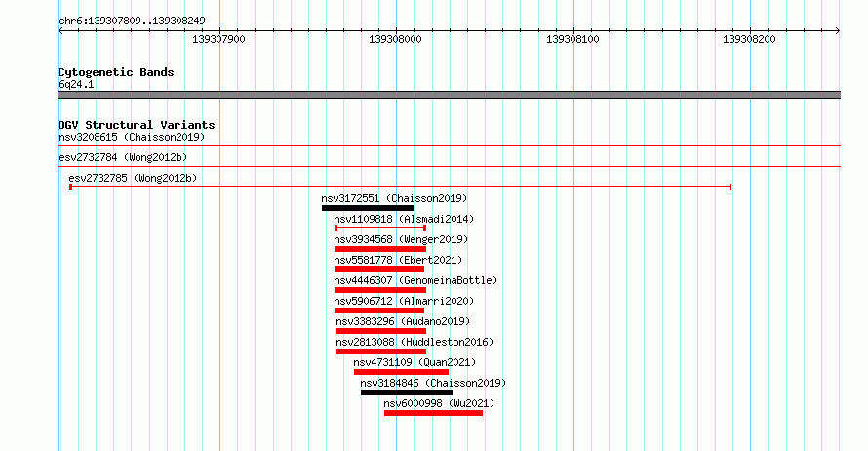The image size is (868, 451).
Task: Open nsv6000998 (Wu2021) variant label
Action: tap(439, 403)
